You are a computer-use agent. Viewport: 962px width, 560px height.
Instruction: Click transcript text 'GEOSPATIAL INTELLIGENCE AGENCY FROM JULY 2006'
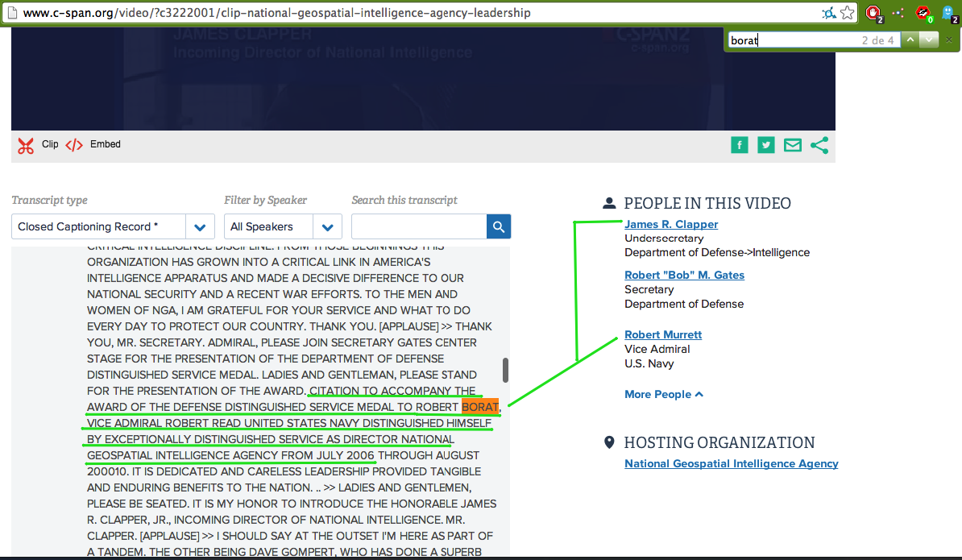tap(230, 456)
